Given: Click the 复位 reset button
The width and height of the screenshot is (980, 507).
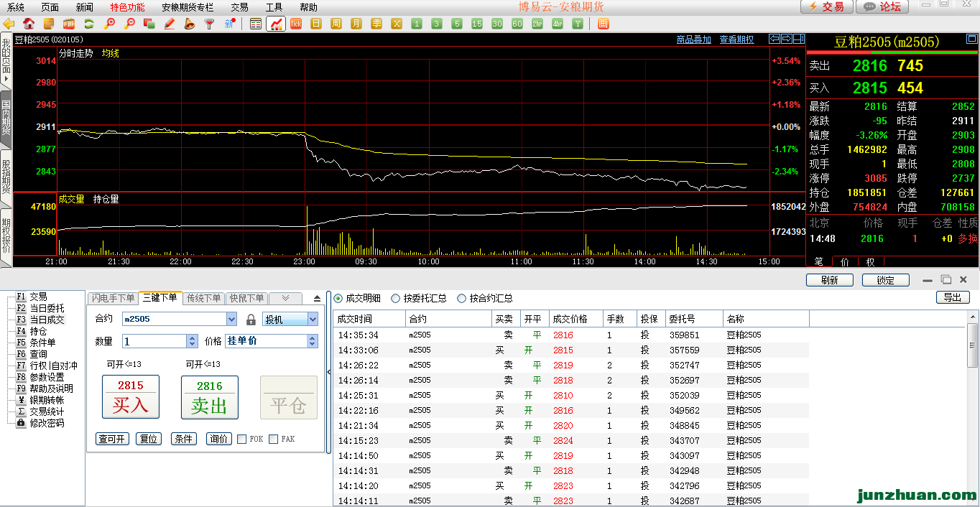Looking at the screenshot, I should point(149,439).
